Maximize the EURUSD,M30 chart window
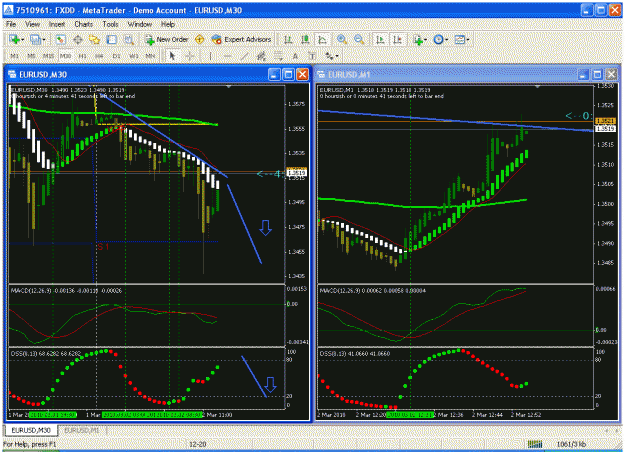This screenshot has height=452, width=625. [289, 74]
